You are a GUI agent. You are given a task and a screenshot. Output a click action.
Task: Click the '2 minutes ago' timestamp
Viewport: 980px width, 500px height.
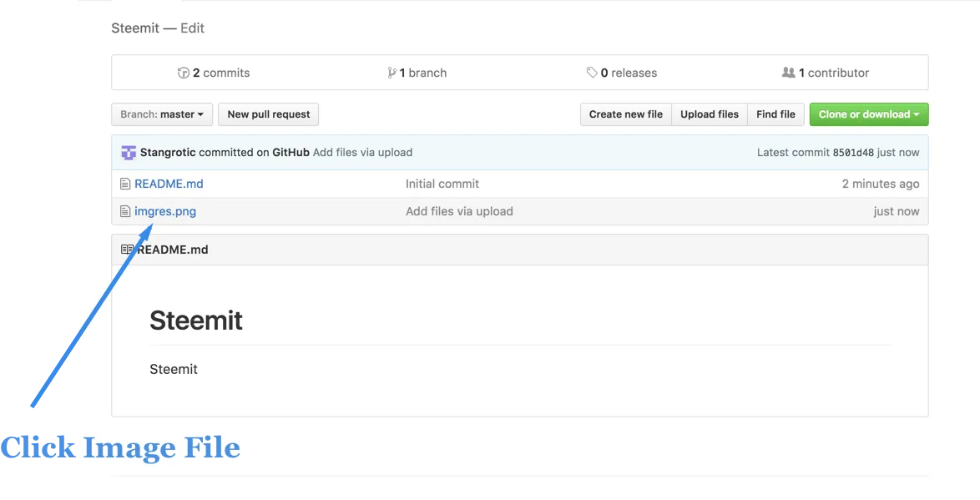(x=881, y=184)
